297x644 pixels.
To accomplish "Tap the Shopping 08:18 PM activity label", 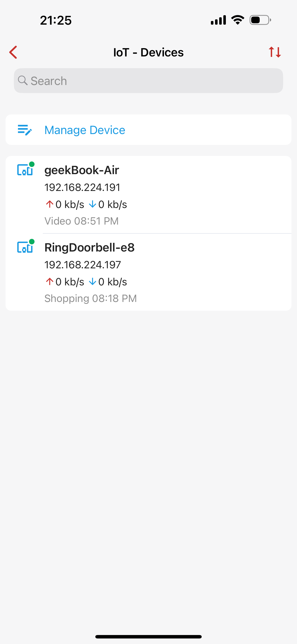I will click(x=90, y=298).
